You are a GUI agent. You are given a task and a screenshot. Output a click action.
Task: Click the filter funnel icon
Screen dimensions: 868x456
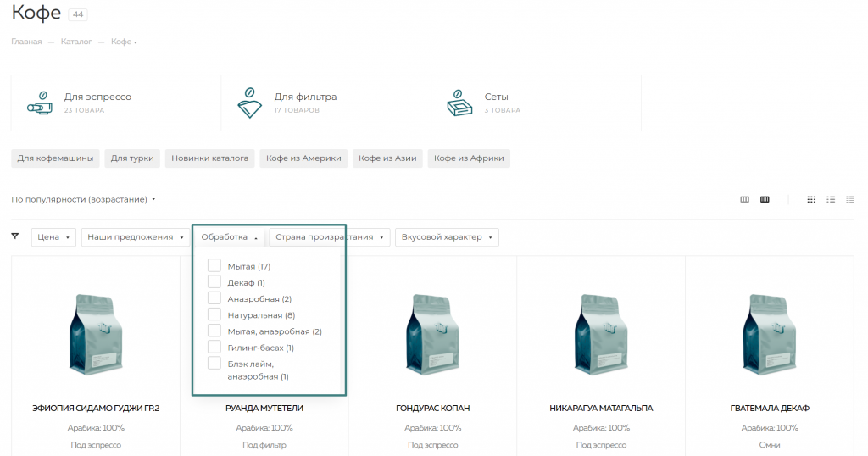(x=15, y=236)
